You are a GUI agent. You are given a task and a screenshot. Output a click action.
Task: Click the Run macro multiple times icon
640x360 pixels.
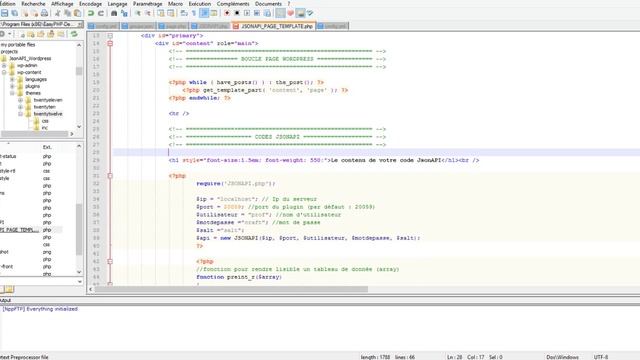tap(257, 13)
